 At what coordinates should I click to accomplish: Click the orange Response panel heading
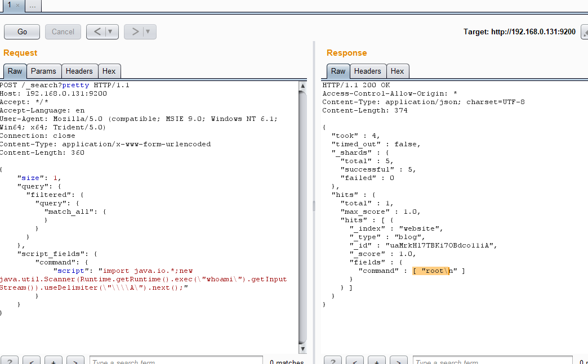(346, 53)
